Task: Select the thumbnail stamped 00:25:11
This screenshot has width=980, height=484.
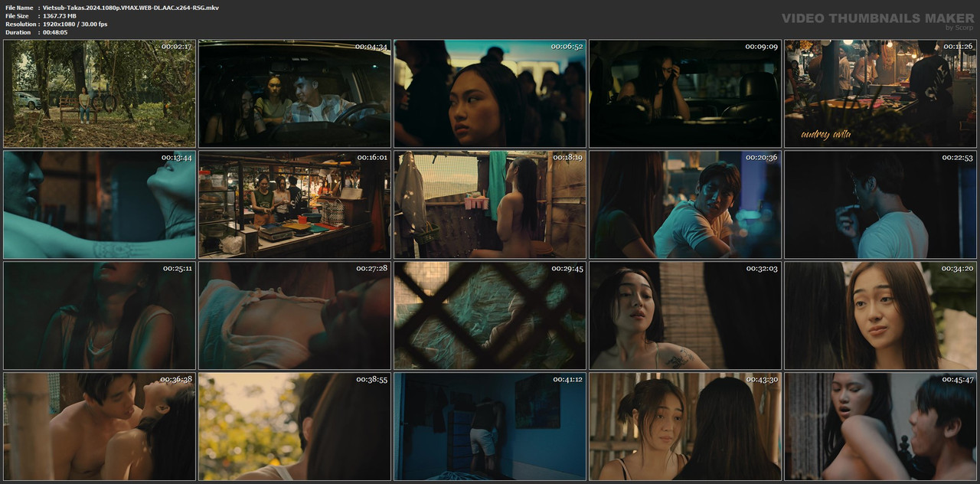Action: click(100, 316)
